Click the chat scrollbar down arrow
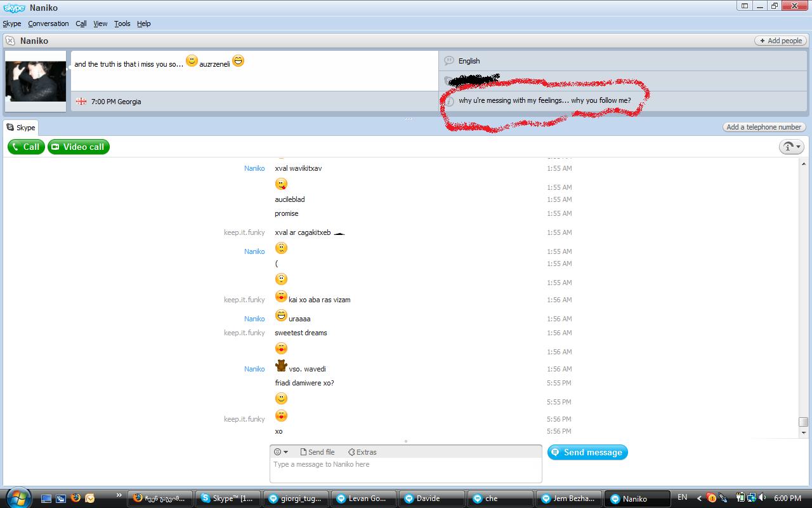The height and width of the screenshot is (508, 812). tap(804, 432)
